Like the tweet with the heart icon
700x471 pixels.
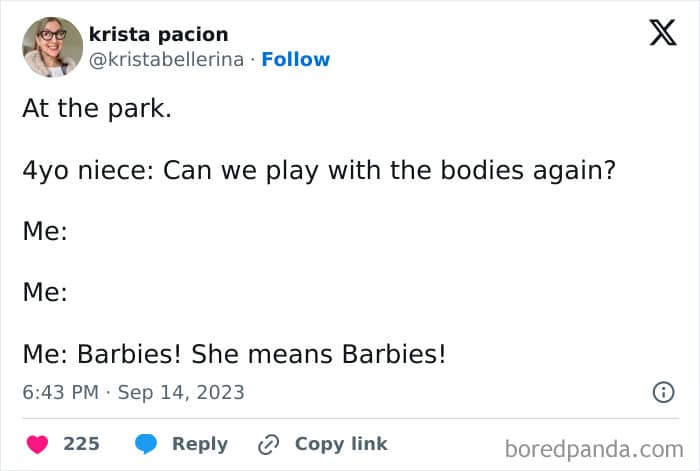36,443
